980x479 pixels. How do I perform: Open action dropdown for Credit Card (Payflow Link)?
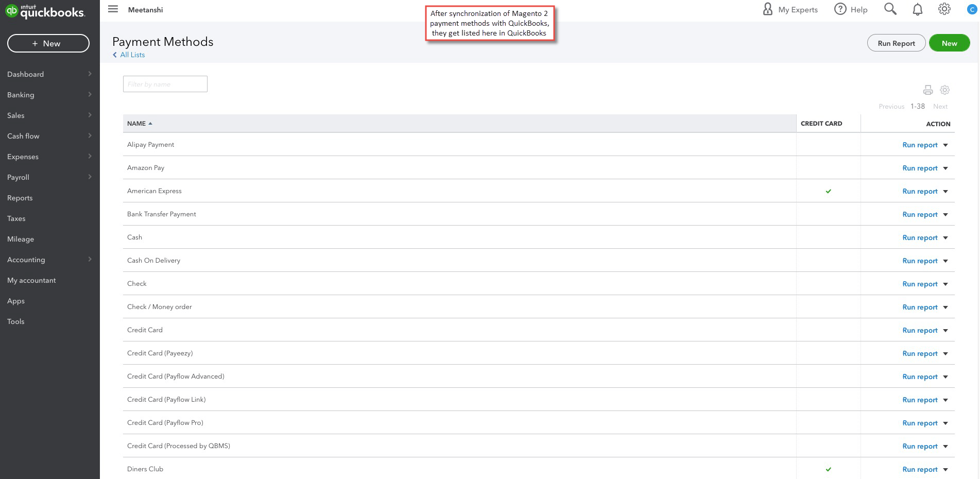tap(945, 400)
